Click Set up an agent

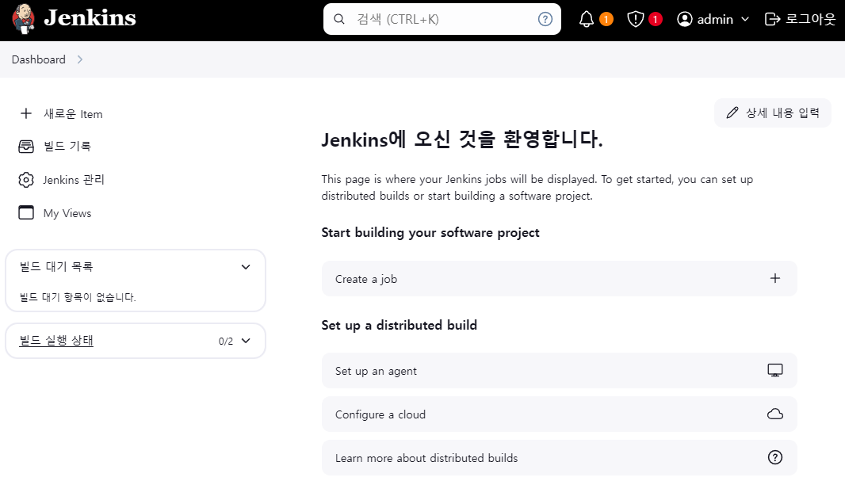pyautogui.click(x=560, y=371)
